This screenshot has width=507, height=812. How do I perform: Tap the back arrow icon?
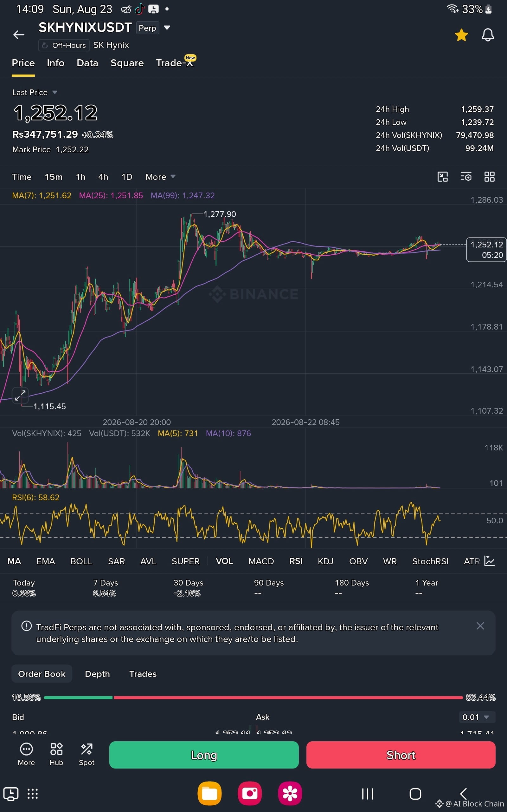pos(19,35)
